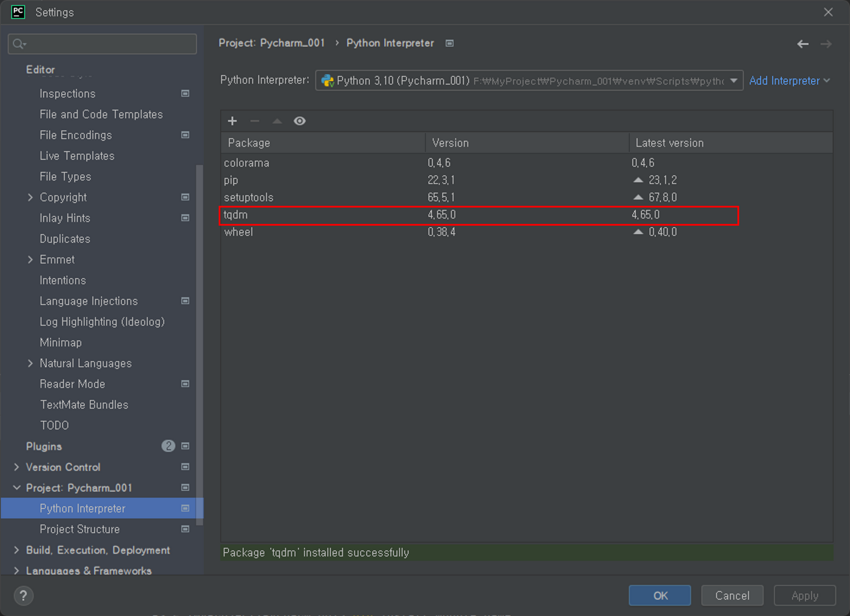Viewport: 850px width, 616px height.
Task: Click project-level icon next to Project Structure
Action: (185, 529)
